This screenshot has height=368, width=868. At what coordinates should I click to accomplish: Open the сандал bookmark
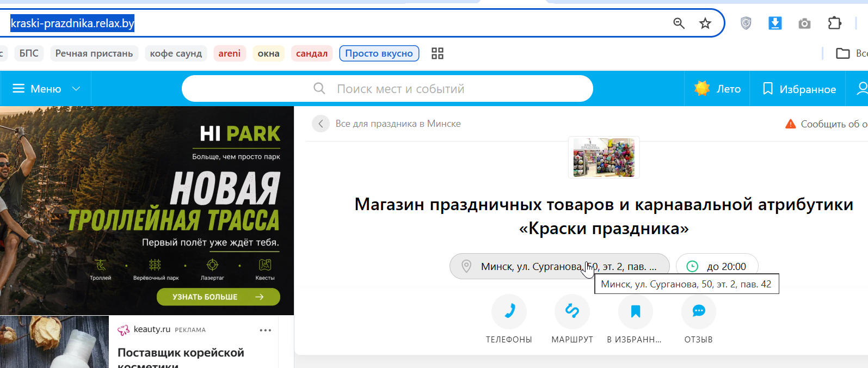[x=312, y=53]
